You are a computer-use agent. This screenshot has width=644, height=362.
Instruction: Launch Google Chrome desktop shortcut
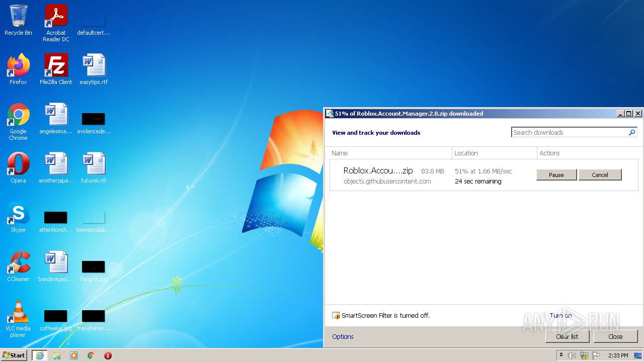coord(18,122)
